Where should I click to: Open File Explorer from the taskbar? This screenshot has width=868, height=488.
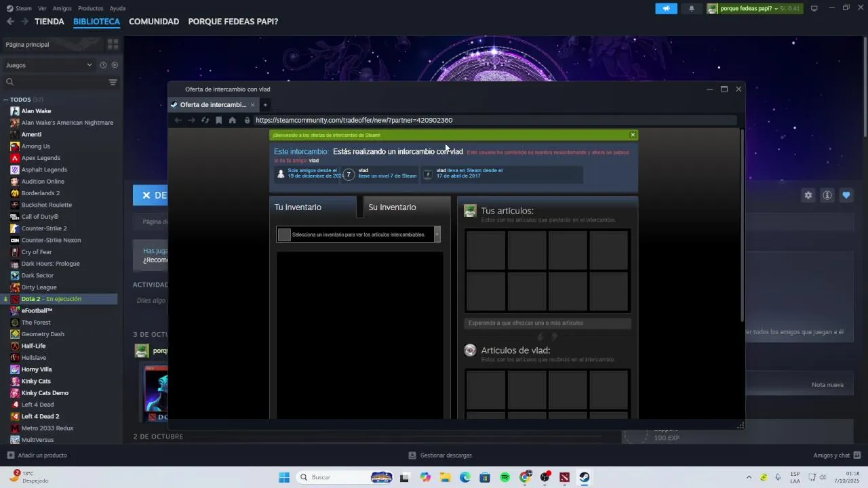tap(446, 477)
